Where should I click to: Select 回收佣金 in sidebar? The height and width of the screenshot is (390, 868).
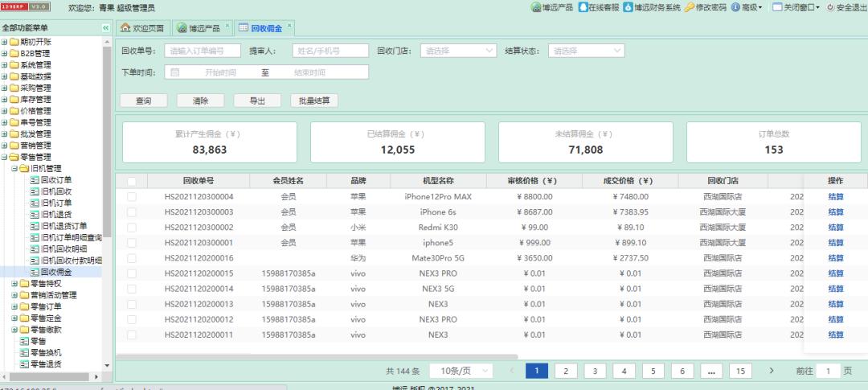(56, 272)
